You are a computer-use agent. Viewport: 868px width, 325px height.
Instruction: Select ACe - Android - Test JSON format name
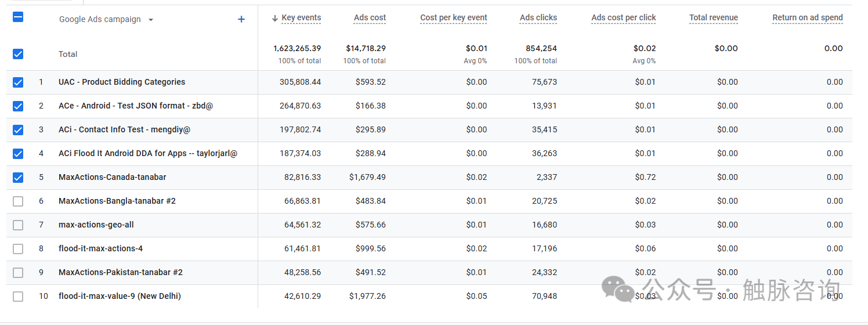pos(136,106)
